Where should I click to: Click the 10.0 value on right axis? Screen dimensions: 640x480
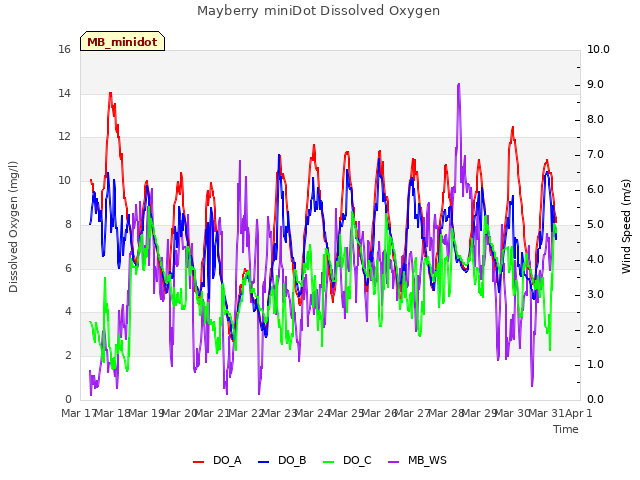tap(598, 49)
